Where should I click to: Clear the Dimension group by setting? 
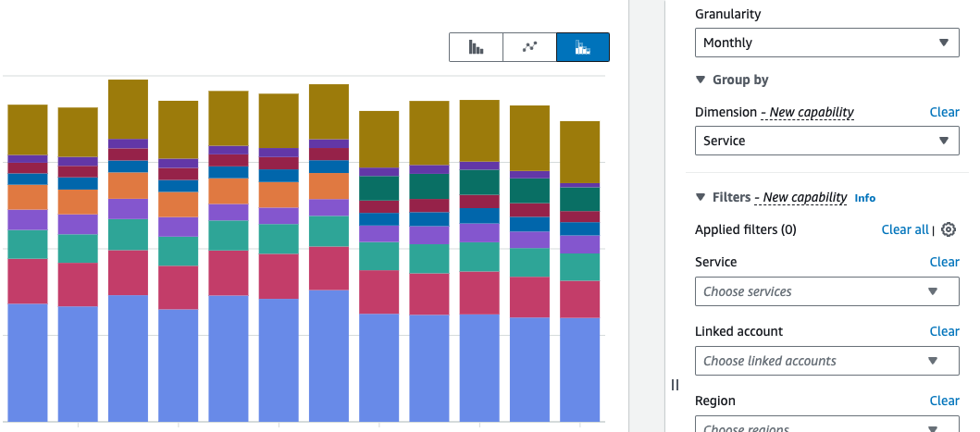945,112
